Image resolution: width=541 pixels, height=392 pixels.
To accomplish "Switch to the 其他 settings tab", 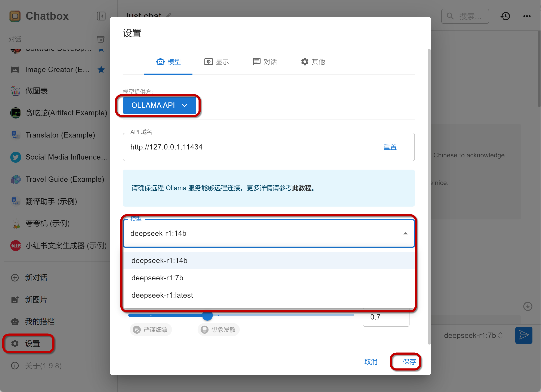I will (313, 62).
